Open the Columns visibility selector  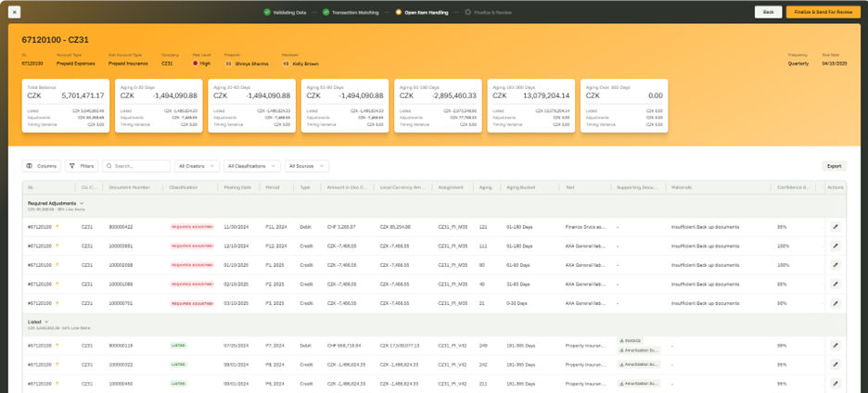[x=42, y=166]
